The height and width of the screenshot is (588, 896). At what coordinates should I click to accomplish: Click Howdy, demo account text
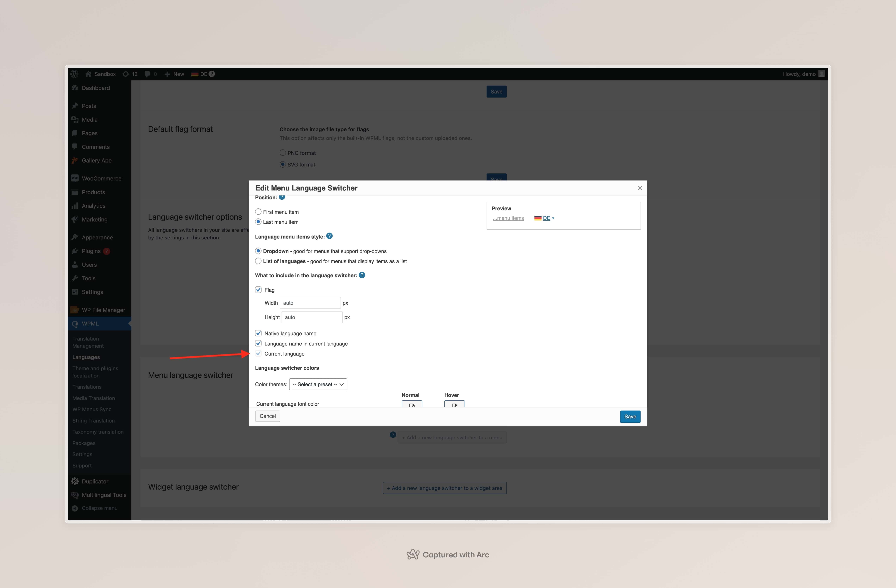pos(799,74)
